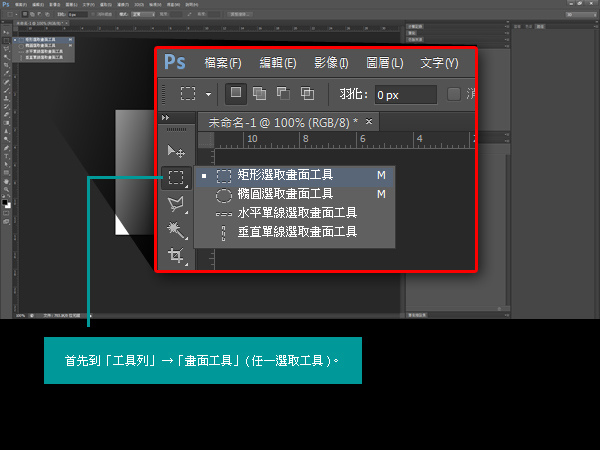Choose 水平單線選取畫面工具 in the enlarged flyout
The width and height of the screenshot is (600, 450).
(x=295, y=213)
